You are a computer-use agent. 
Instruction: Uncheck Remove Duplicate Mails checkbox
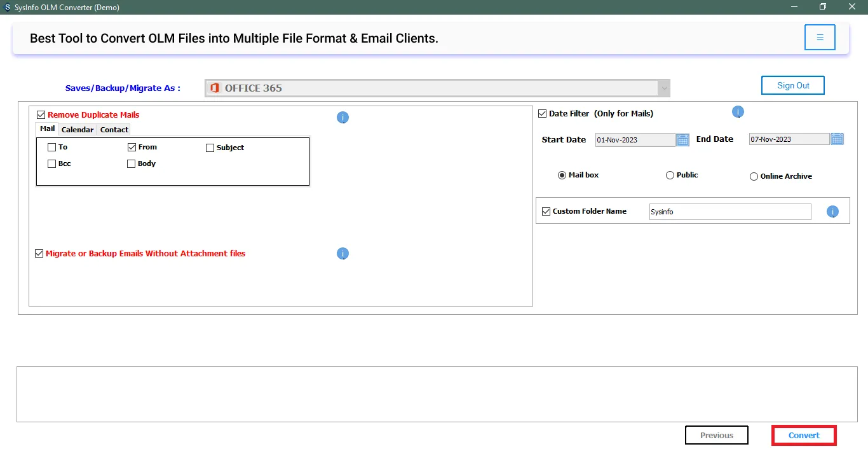pos(41,115)
